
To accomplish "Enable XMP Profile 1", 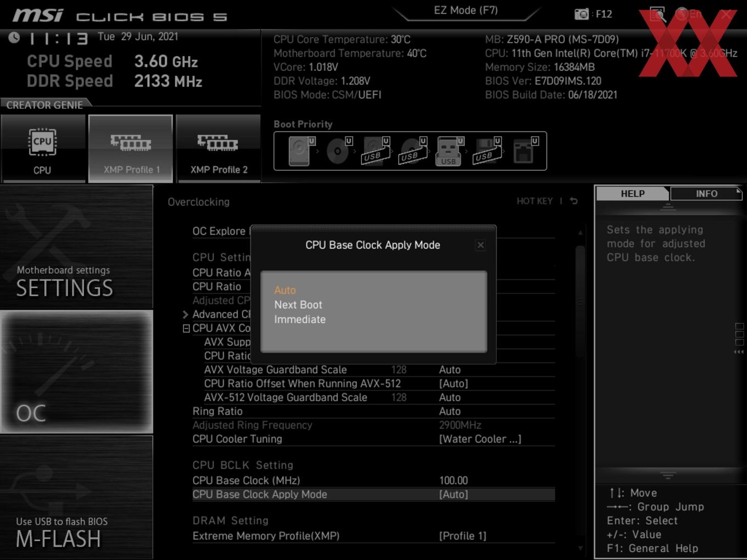I will (131, 148).
